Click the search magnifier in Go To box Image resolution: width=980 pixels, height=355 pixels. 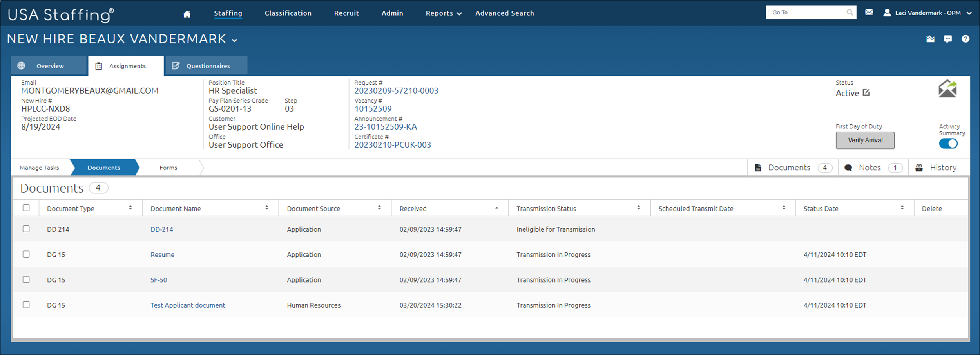pos(849,13)
